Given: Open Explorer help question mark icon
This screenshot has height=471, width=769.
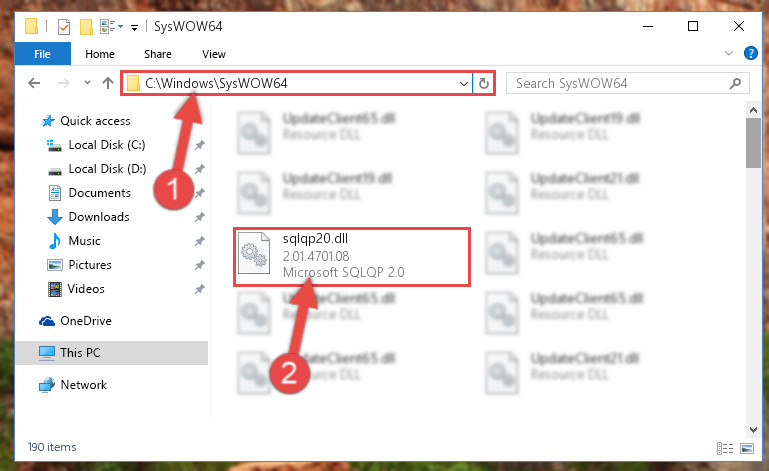Looking at the screenshot, I should [750, 53].
